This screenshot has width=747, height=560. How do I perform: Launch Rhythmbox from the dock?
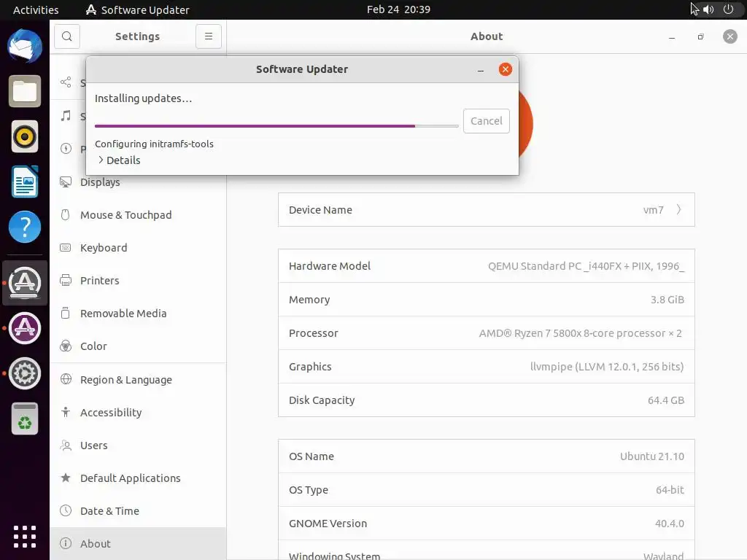click(25, 136)
